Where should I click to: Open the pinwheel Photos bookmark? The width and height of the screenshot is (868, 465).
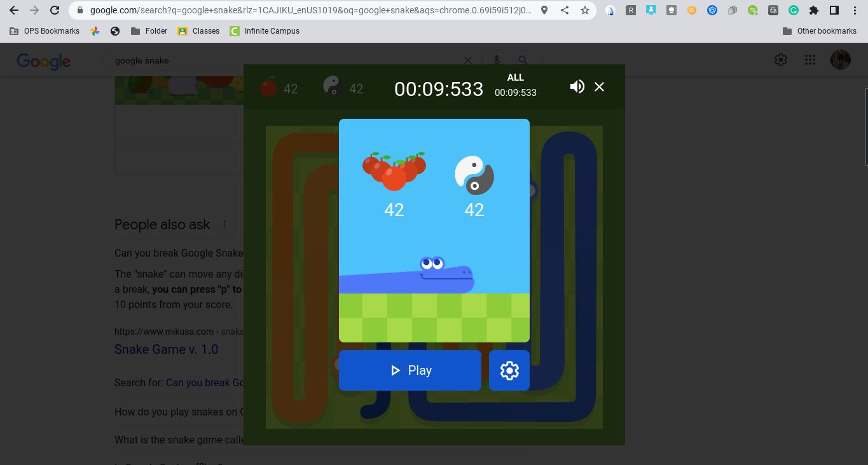click(95, 31)
